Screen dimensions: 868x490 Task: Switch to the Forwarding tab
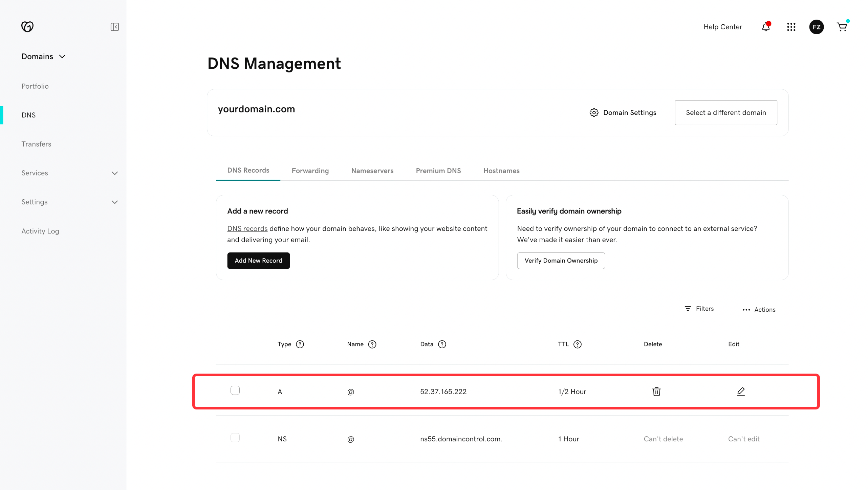310,171
